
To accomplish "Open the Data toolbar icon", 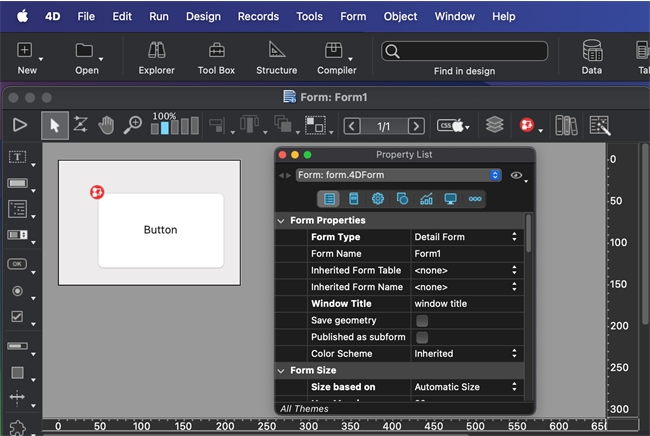I will (x=592, y=57).
